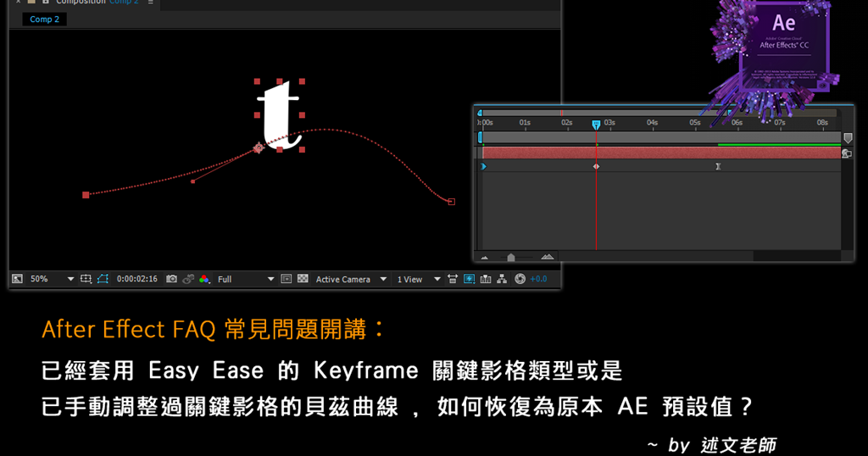Click the timeline zoom slider handle

[x=511, y=258]
